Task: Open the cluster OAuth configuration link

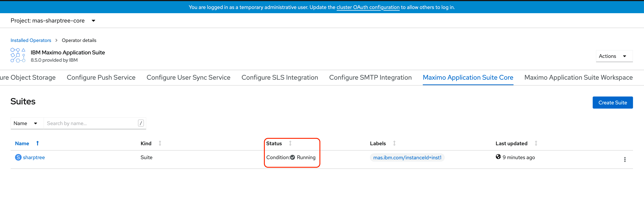Action: click(368, 7)
